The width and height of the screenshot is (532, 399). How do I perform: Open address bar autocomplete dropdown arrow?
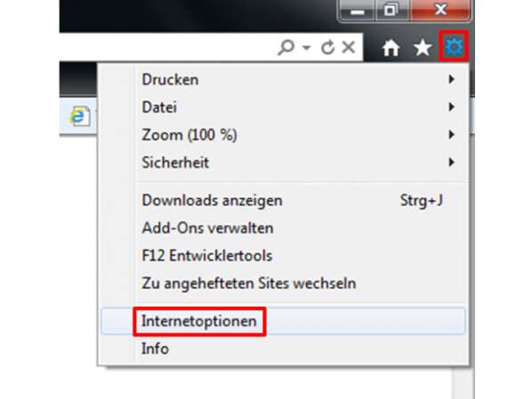tap(306, 47)
